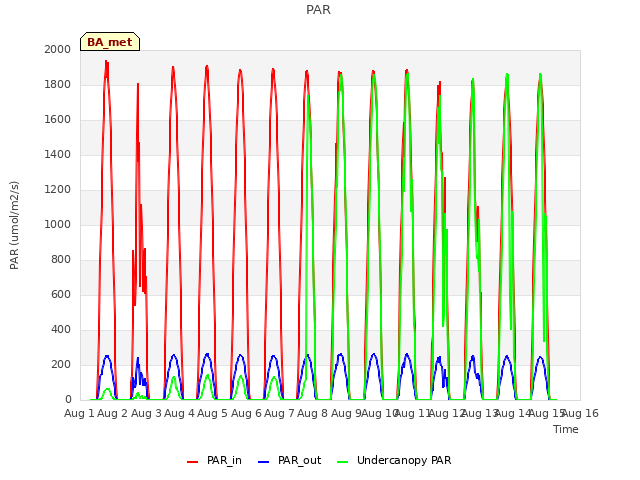Click the 1000 y-axis tick value
This screenshot has width=640, height=480.
(58, 224)
